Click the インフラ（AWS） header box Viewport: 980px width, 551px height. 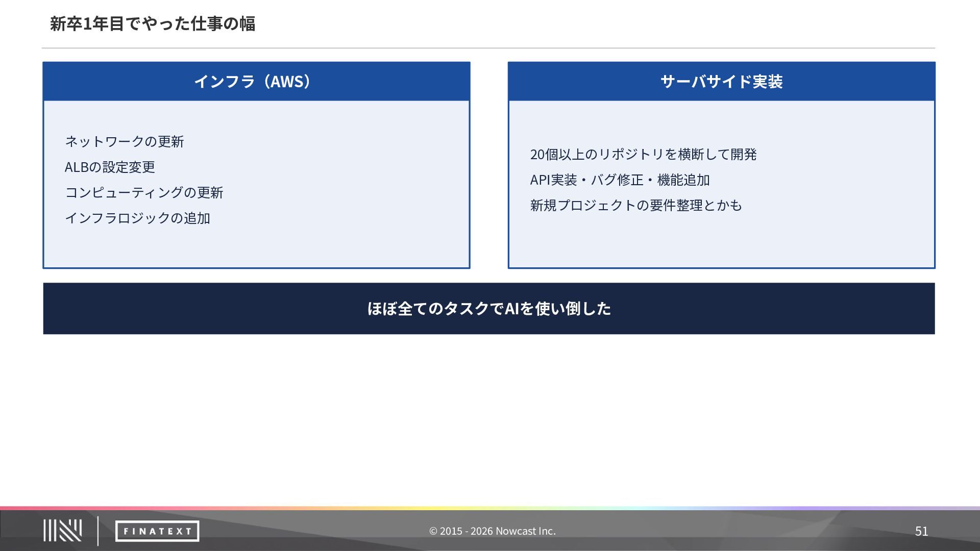click(x=256, y=81)
